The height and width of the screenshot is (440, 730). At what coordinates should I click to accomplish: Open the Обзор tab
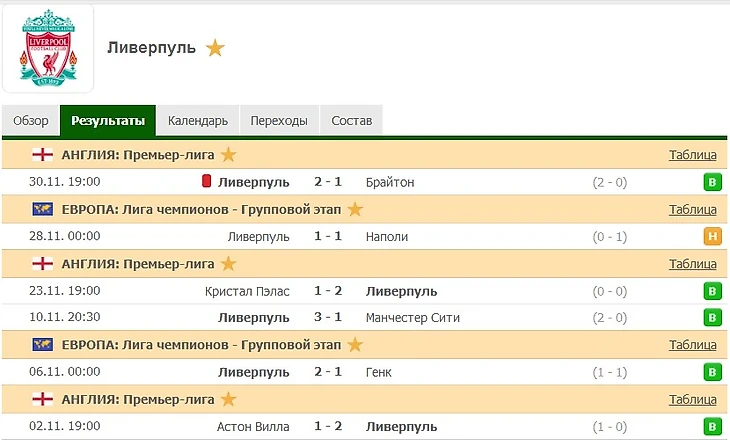click(x=30, y=121)
